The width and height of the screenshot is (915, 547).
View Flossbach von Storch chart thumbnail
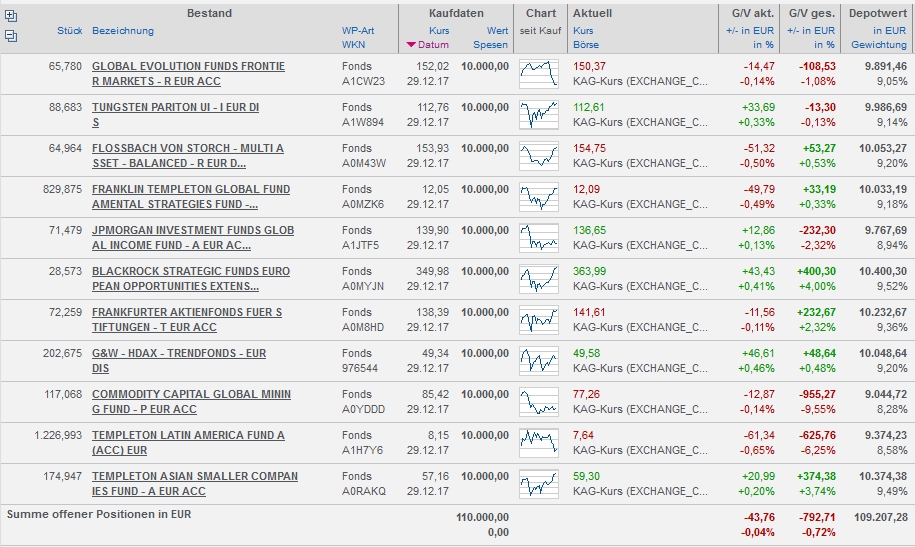coord(539,156)
